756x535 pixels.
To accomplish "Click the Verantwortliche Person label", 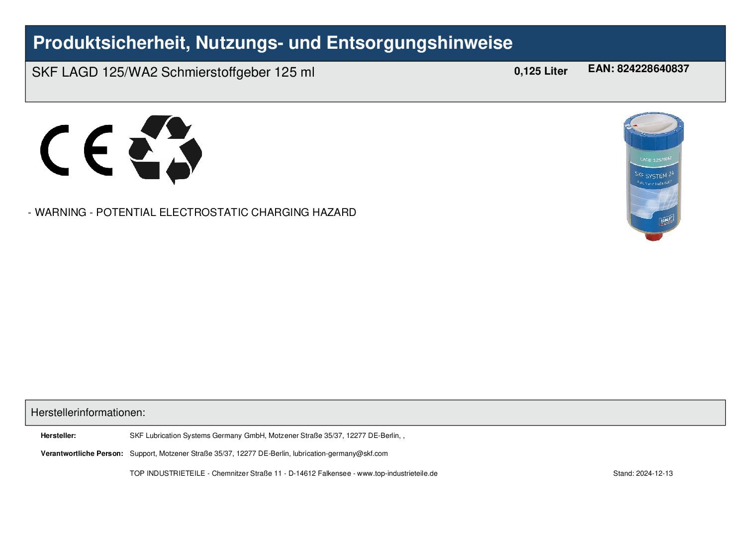I will click(x=82, y=453).
